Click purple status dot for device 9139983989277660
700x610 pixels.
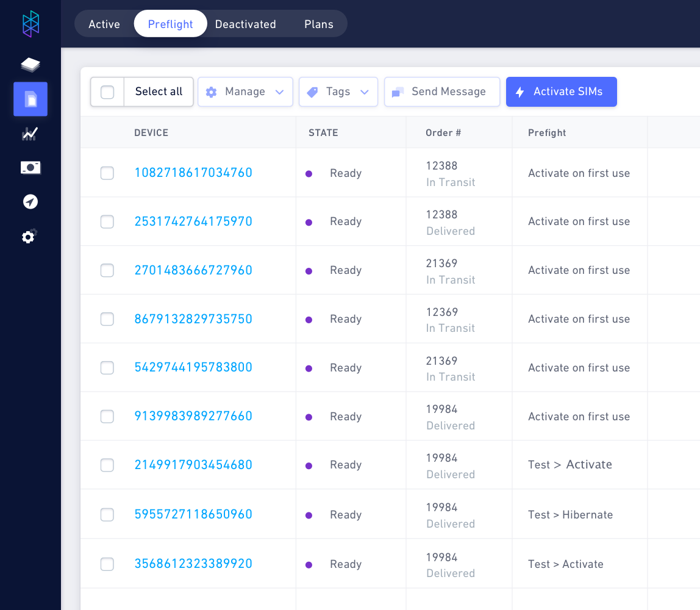(x=309, y=417)
